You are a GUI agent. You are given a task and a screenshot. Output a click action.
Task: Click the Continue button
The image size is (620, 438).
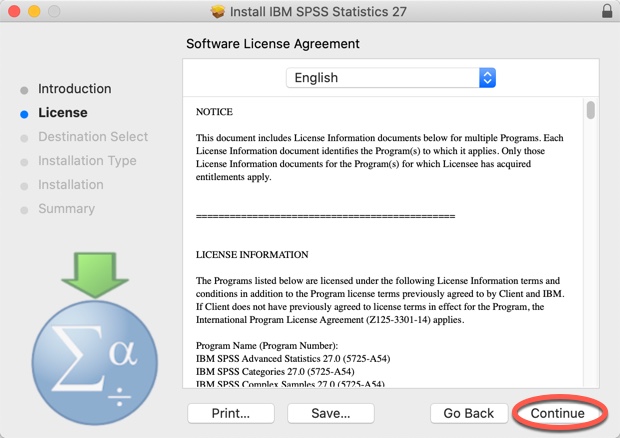[x=558, y=413]
